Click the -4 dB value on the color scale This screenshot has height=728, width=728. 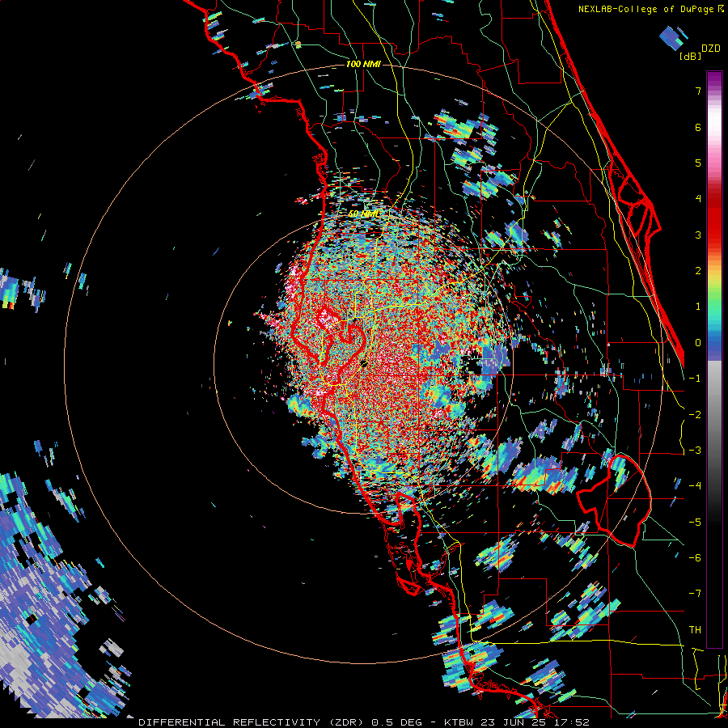pos(696,486)
